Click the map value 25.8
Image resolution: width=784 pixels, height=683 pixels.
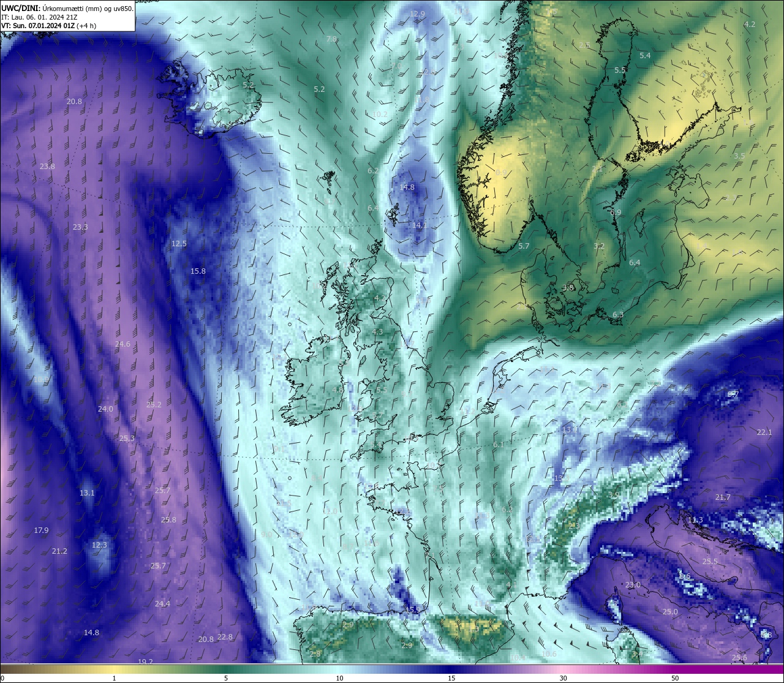pyautogui.click(x=168, y=520)
